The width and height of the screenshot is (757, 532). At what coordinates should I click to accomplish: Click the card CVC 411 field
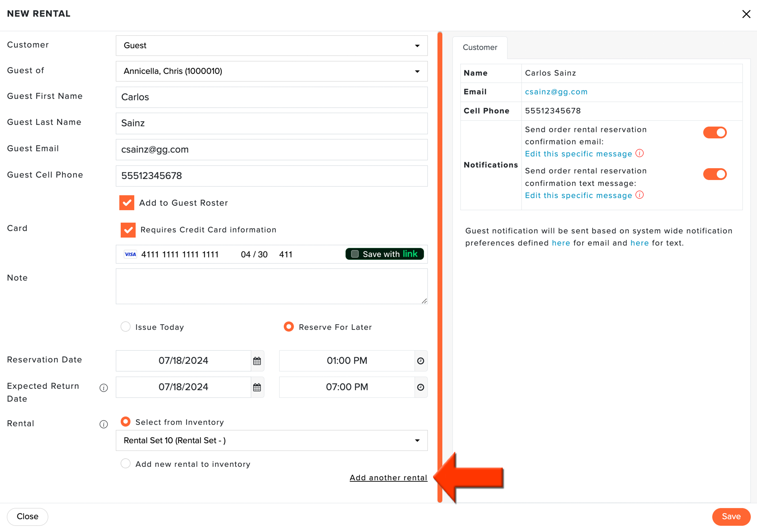[x=285, y=254]
